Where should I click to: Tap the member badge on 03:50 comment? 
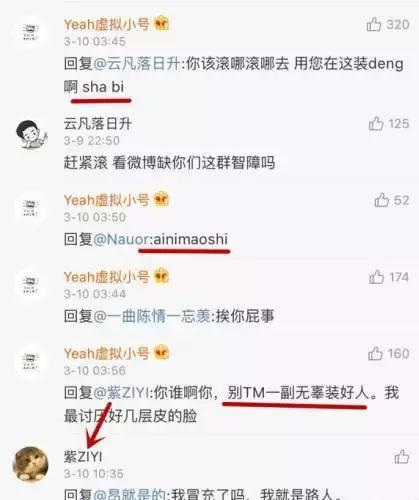(162, 200)
